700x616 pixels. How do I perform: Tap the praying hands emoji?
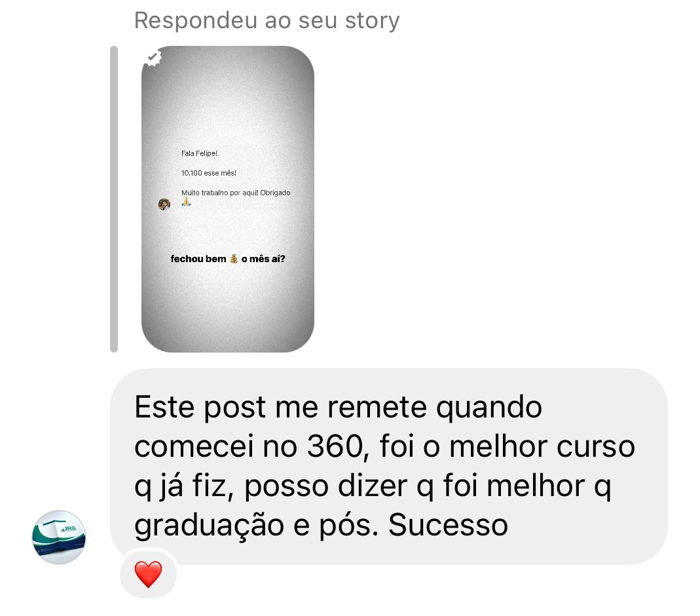click(186, 202)
